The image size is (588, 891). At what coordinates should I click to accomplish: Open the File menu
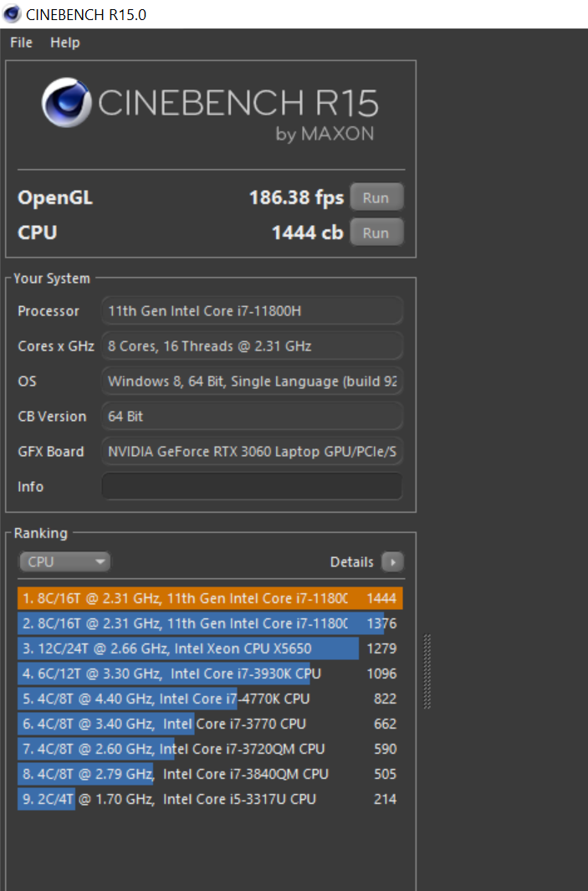pyautogui.click(x=21, y=43)
